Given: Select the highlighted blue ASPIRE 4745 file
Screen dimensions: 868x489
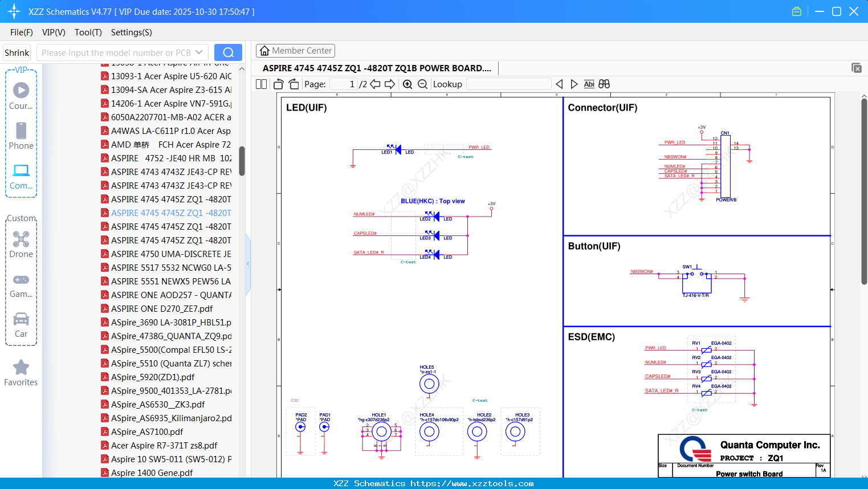Looking at the screenshot, I should [166, 213].
